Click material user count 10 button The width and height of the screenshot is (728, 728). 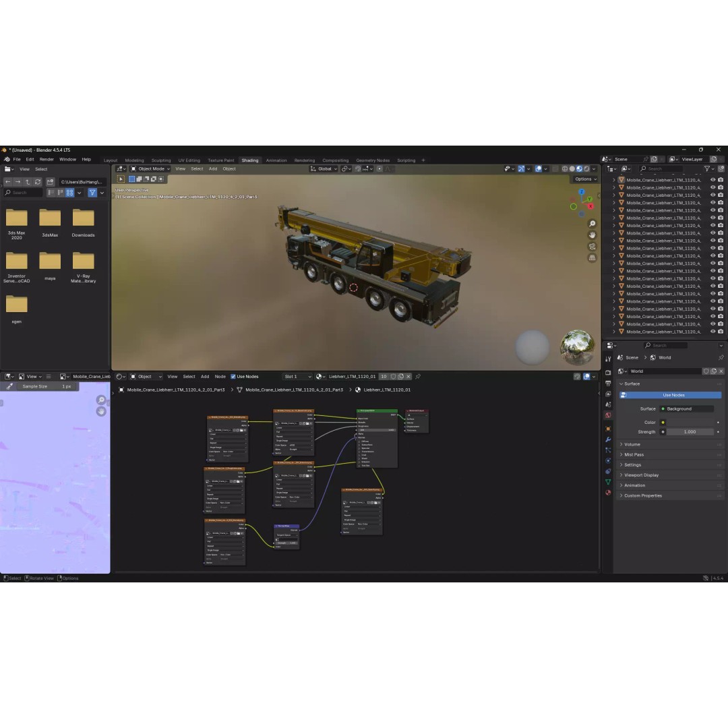click(384, 377)
